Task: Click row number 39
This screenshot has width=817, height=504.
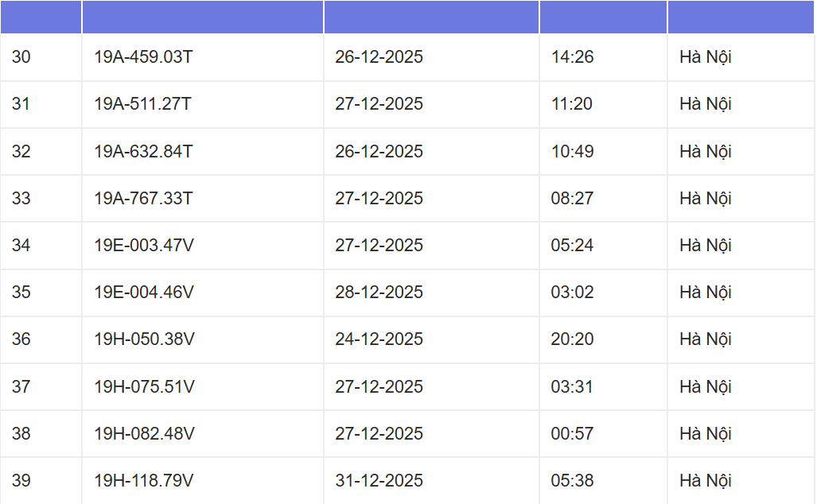Action: [x=21, y=480]
